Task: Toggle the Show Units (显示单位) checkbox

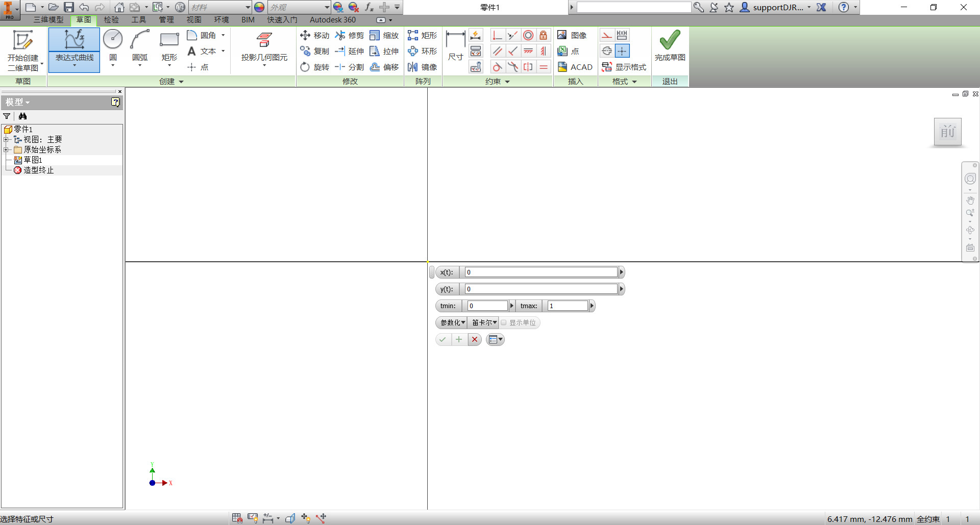Action: click(x=504, y=322)
